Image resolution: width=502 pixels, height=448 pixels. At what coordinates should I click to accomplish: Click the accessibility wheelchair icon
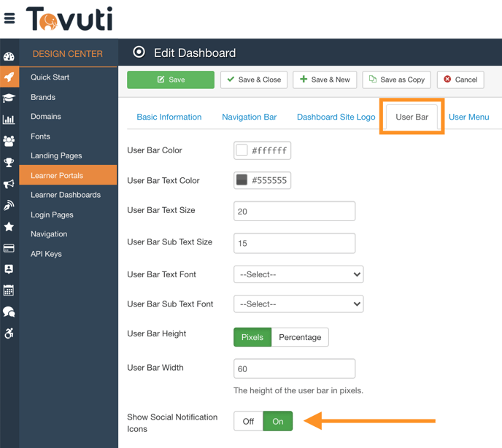[9, 333]
